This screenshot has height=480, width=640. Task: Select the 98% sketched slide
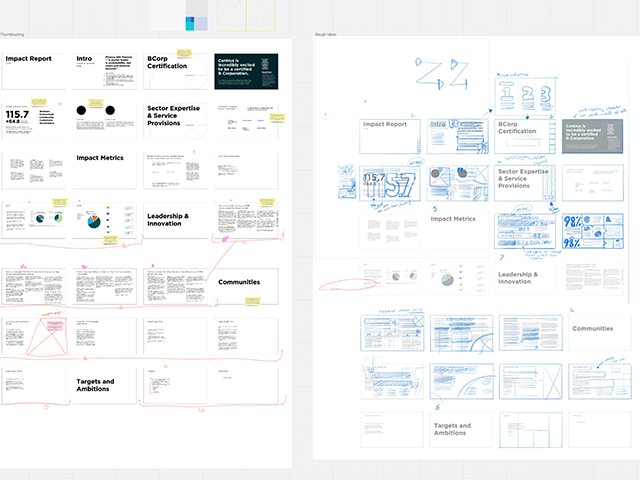[x=593, y=231]
